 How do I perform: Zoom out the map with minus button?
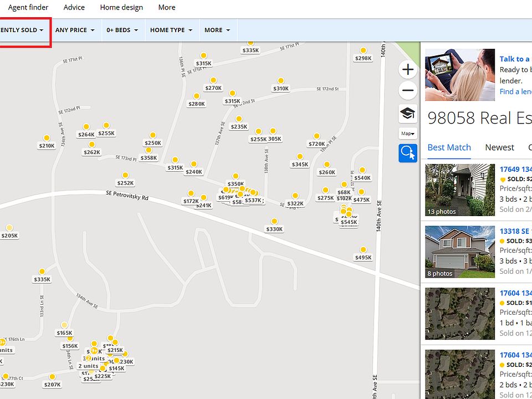click(x=407, y=90)
